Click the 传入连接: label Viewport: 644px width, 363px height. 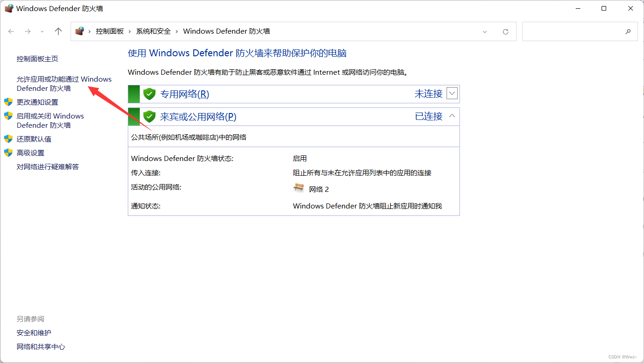pyautogui.click(x=146, y=173)
